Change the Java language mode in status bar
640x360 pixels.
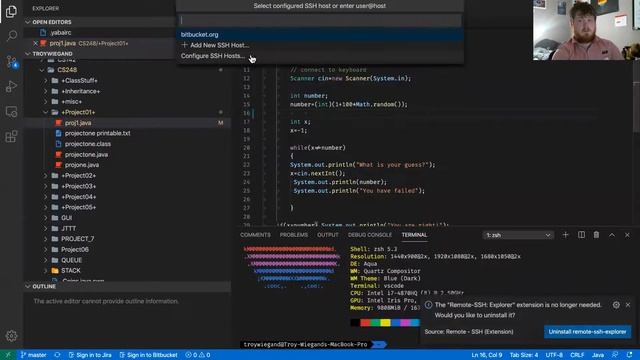pyautogui.click(x=598, y=355)
